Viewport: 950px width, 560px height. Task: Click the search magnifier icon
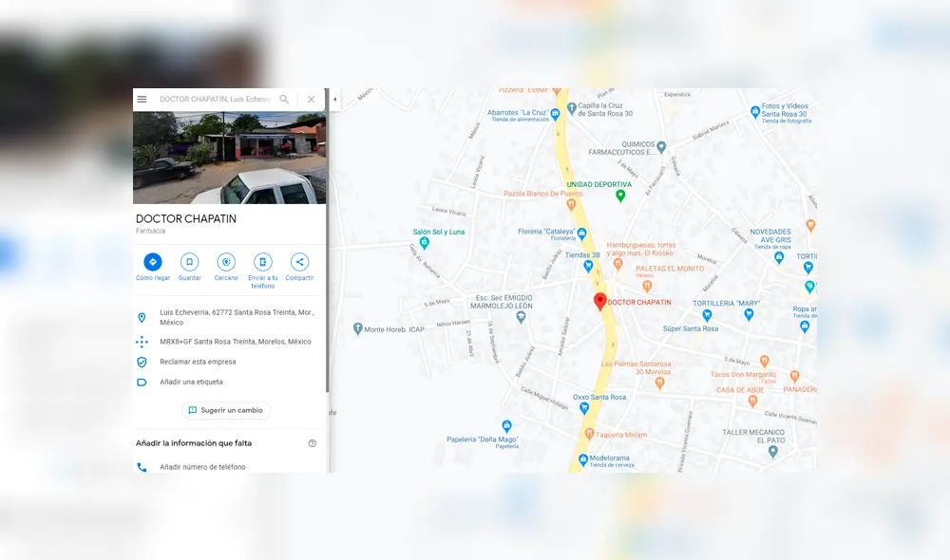[x=284, y=99]
